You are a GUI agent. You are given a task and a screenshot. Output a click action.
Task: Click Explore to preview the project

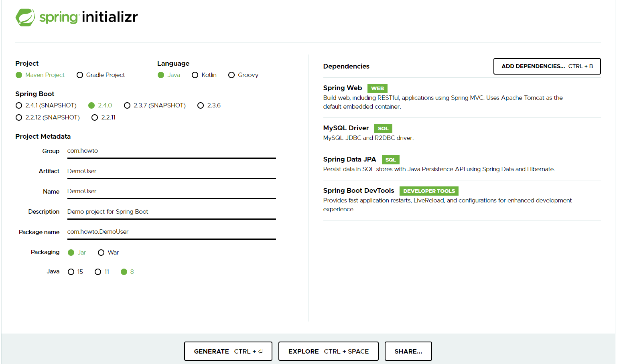(328, 351)
